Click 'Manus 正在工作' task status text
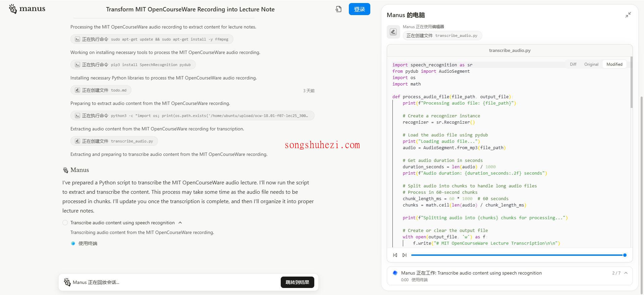644x295 pixels. click(471, 273)
